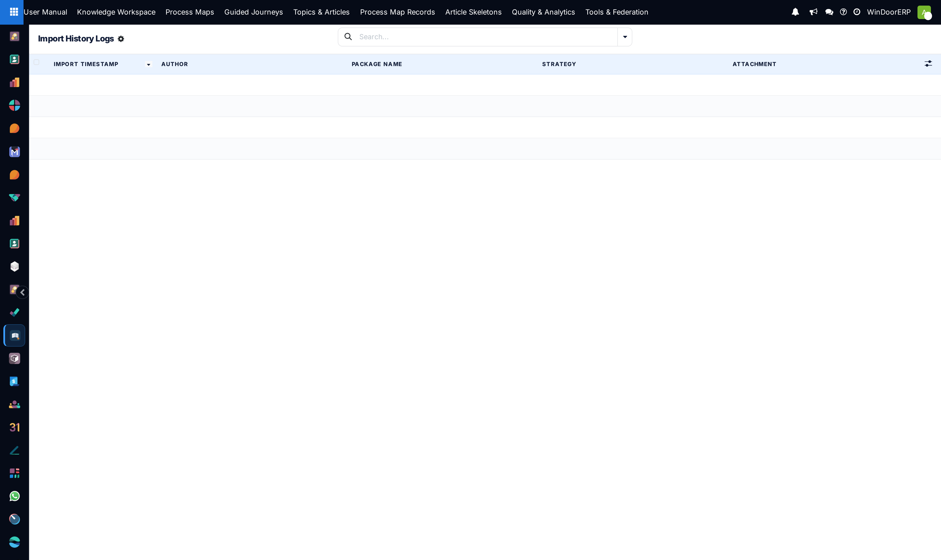The width and height of the screenshot is (941, 560).
Task: Click the Import History Logs title
Action: click(x=76, y=38)
